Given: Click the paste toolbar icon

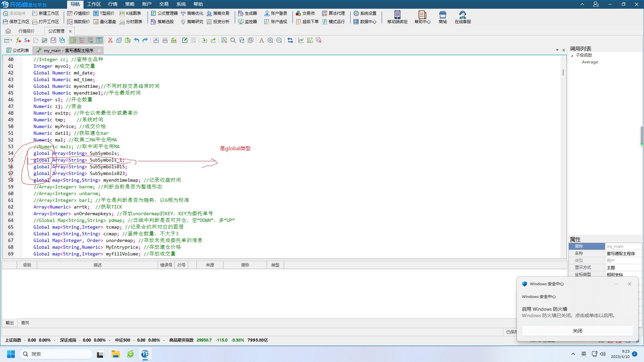Looking at the screenshot, I should pyautogui.click(x=127, y=40).
